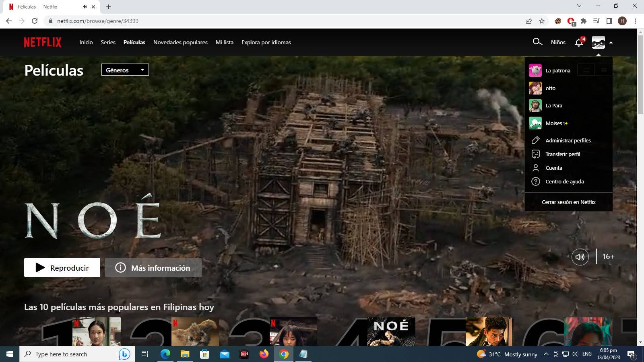Show hidden system tray icons
The width and height of the screenshot is (644, 362).
(x=546, y=354)
